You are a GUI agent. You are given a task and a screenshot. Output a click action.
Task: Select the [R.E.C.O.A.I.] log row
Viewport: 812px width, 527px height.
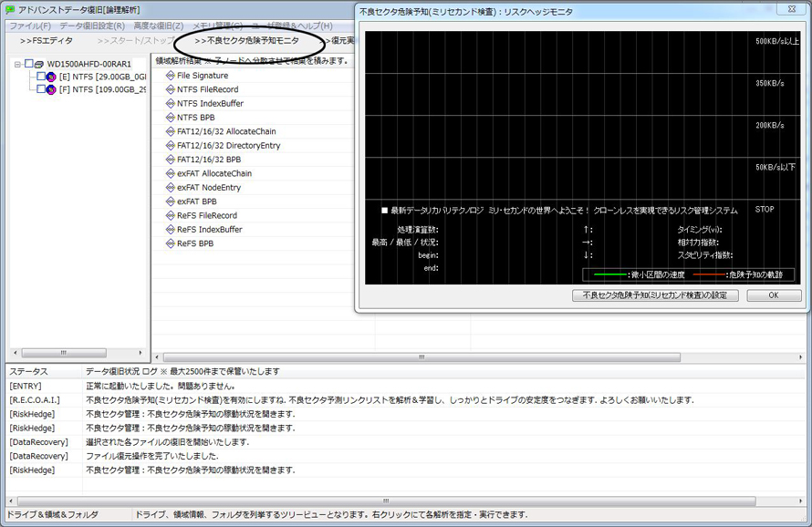(406, 400)
